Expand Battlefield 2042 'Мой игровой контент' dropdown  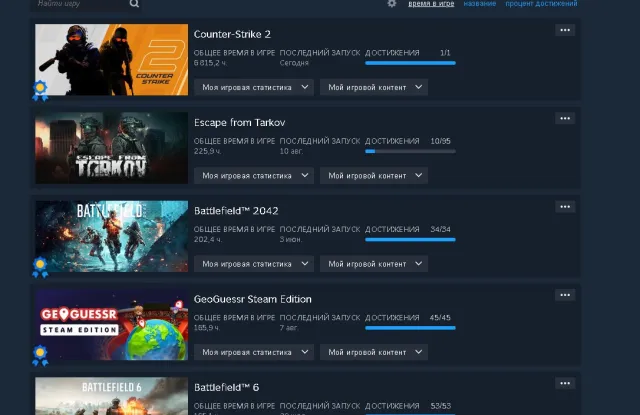[374, 264]
